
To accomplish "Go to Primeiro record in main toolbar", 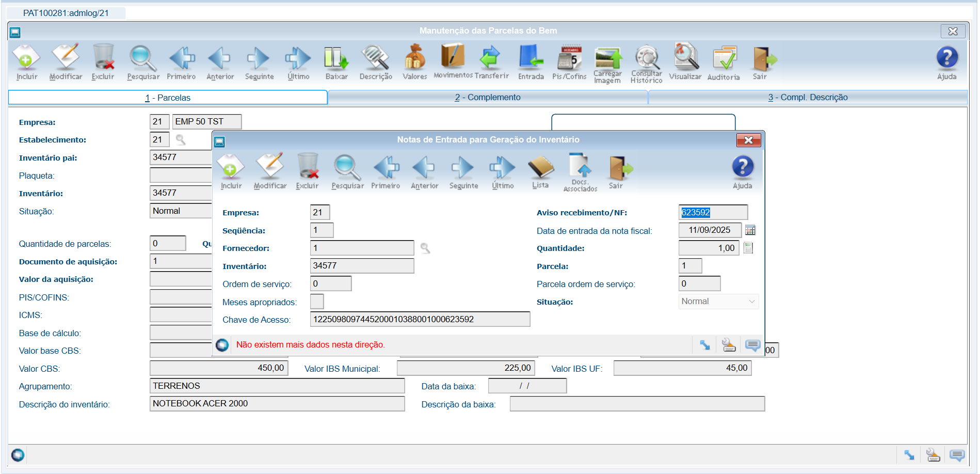I will tap(182, 62).
